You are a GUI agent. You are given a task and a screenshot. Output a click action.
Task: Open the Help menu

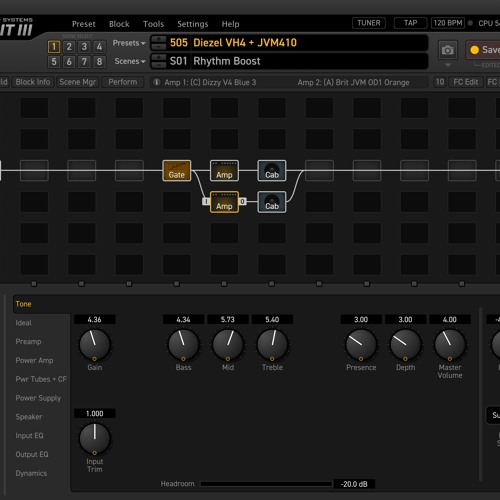tap(230, 24)
